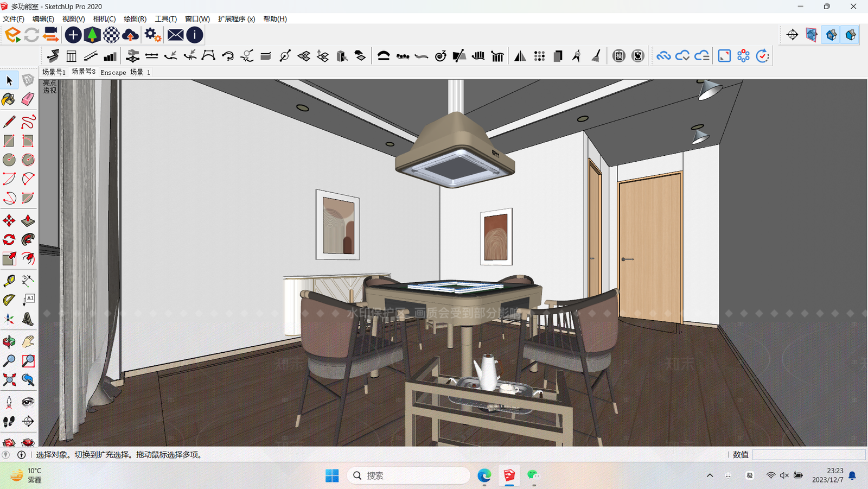Choose the Tape Measure tool
Viewport: 868px width, 489px height.
pyautogui.click(x=9, y=281)
